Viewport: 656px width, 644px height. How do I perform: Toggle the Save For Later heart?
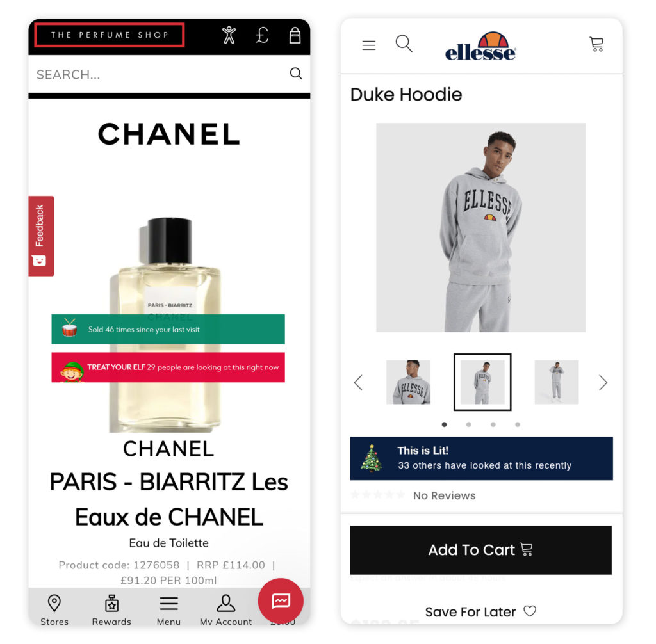pos(530,611)
